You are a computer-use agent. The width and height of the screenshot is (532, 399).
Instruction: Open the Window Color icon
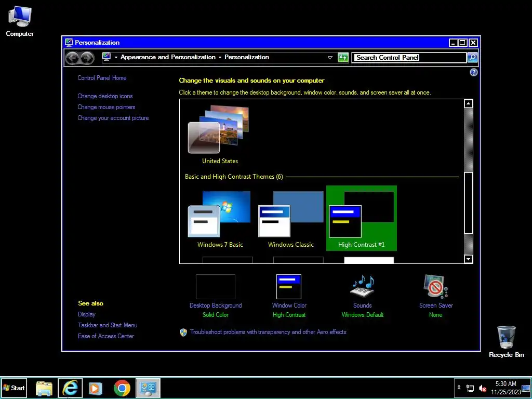click(x=289, y=287)
